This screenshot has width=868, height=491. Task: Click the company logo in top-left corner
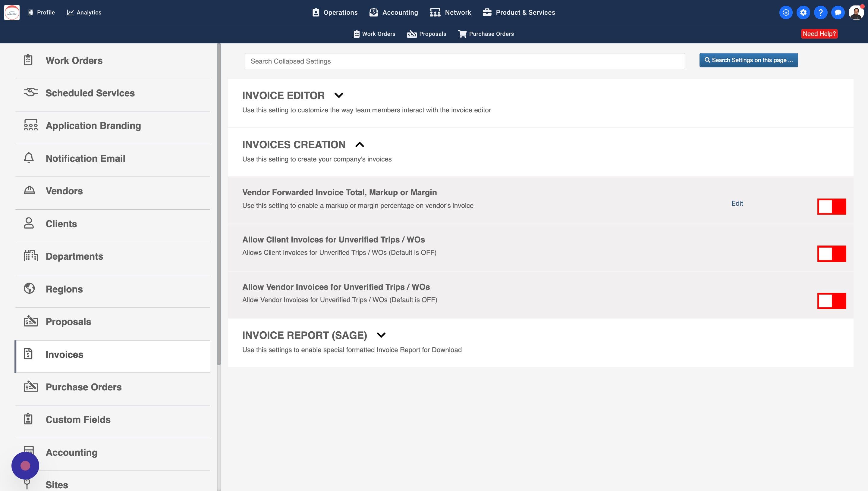click(x=12, y=12)
